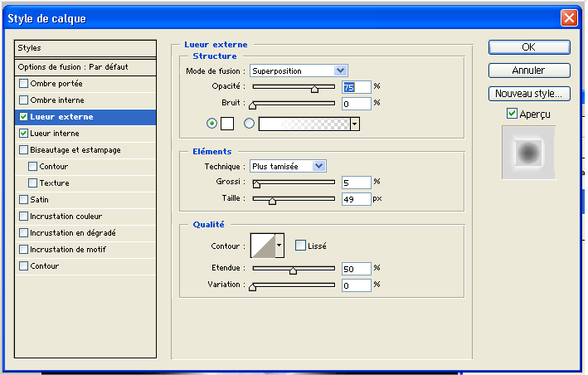Image resolution: width=588 pixels, height=375 pixels.
Task: Open the Biseautage et estampage settings
Action: tap(75, 150)
